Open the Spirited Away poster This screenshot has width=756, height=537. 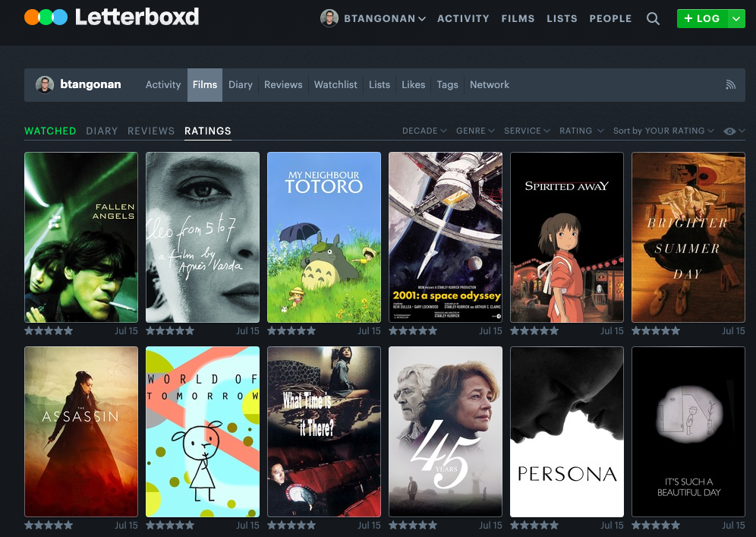pos(567,238)
